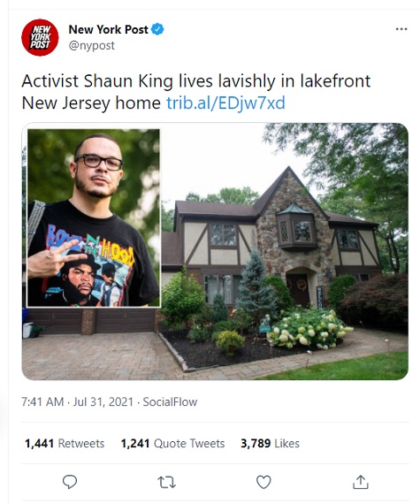Click the inset portrait photo thumbnail
Viewport: 420px width, 504px height.
[x=94, y=218]
